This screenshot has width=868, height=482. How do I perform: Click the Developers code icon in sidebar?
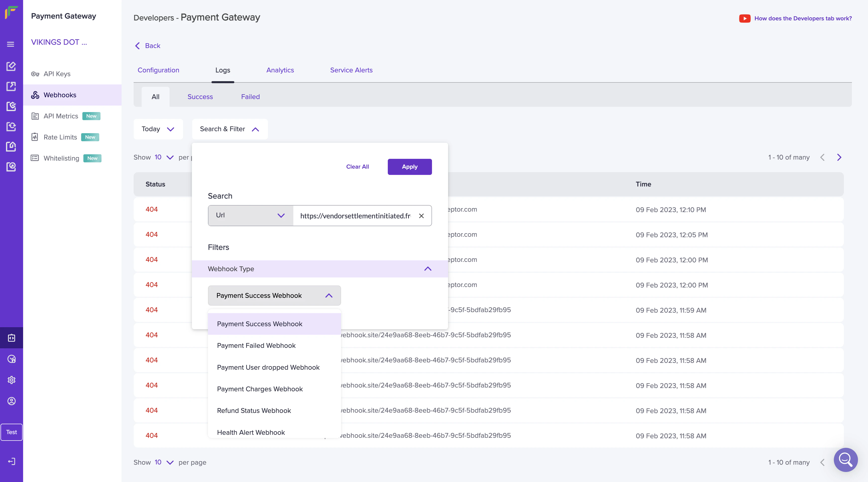click(12, 338)
